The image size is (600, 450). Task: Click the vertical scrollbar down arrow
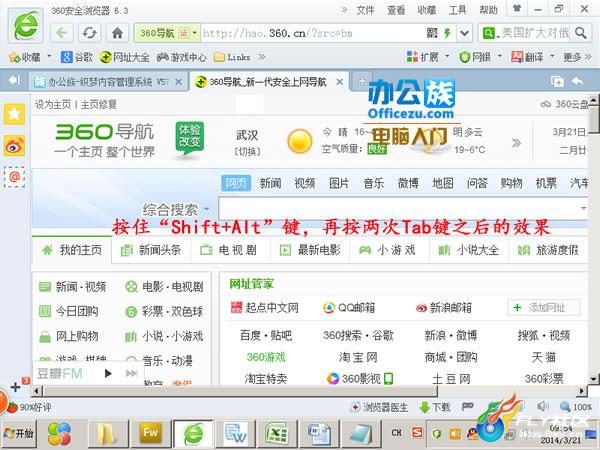[x=593, y=379]
